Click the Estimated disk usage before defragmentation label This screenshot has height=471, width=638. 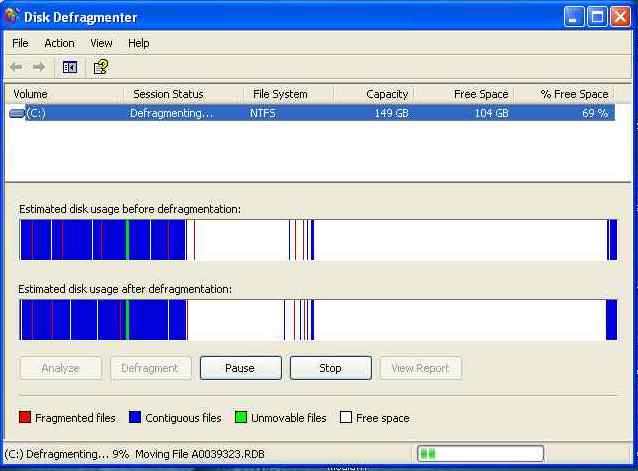130,209
